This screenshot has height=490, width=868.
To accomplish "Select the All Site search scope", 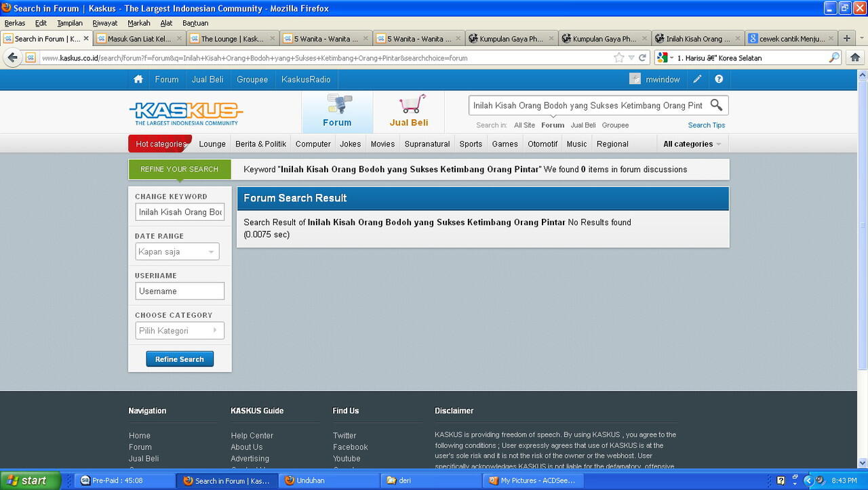I will point(524,125).
